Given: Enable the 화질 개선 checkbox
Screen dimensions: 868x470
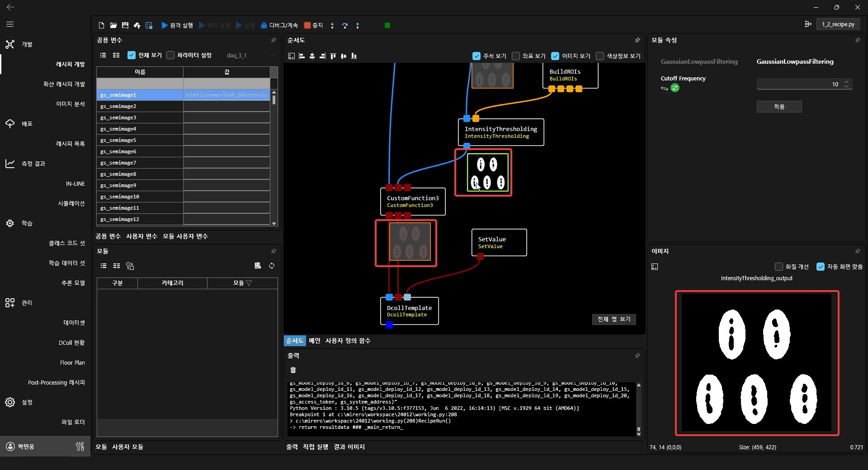Looking at the screenshot, I should (x=778, y=267).
